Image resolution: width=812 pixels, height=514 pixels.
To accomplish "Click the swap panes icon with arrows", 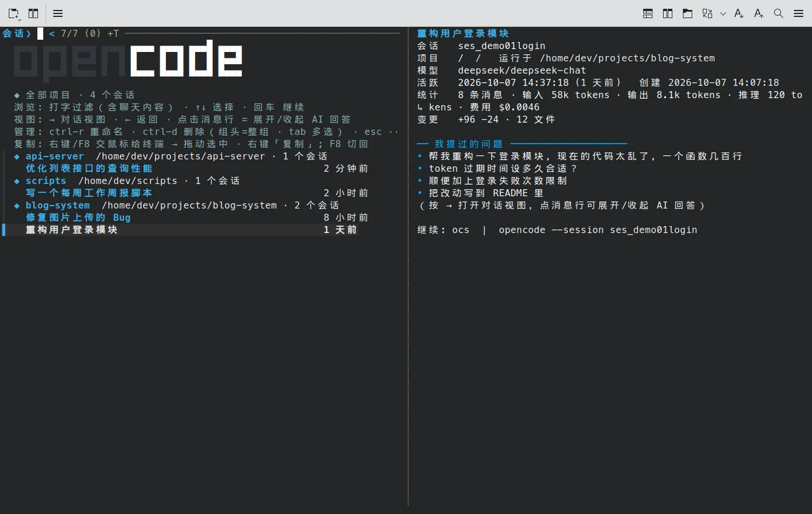I will pyautogui.click(x=707, y=13).
